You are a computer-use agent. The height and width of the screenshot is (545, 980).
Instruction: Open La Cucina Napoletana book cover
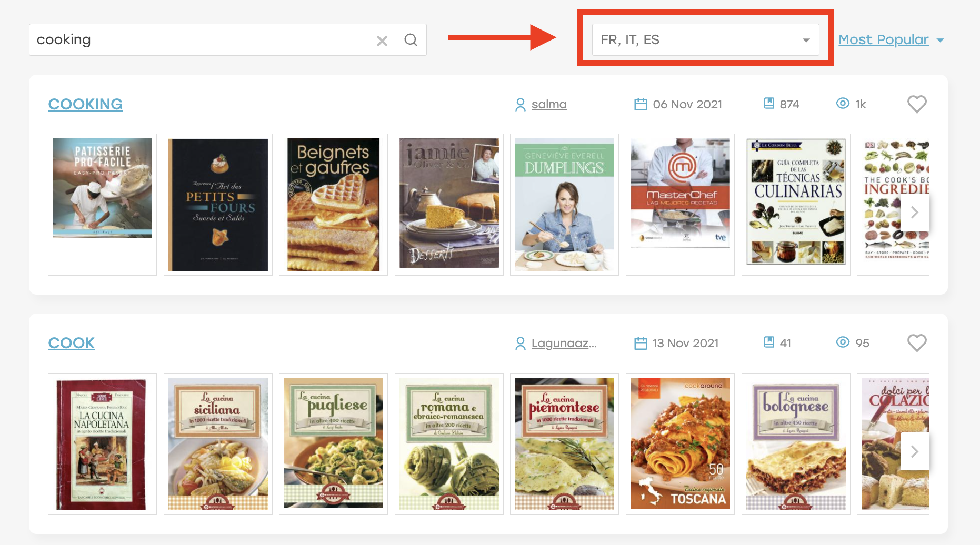click(102, 444)
